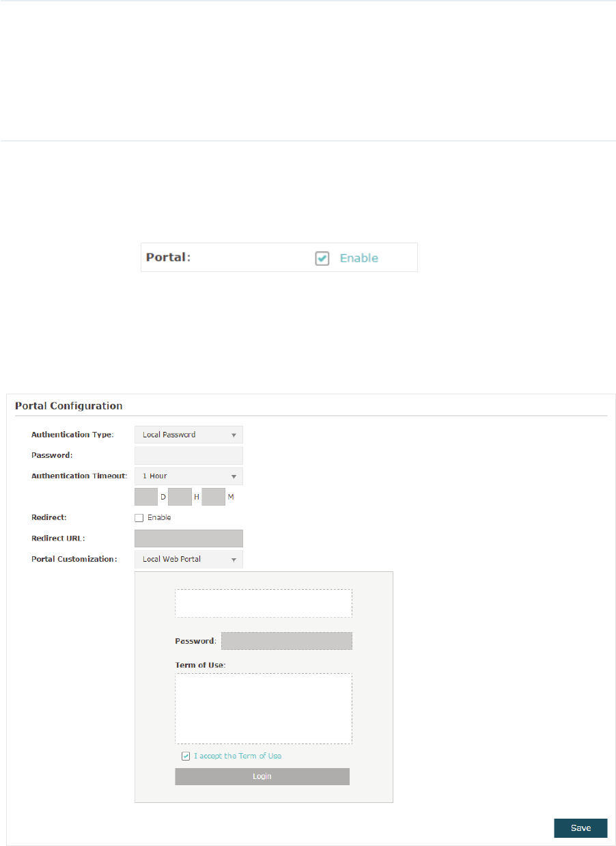Image resolution: width=616 pixels, height=846 pixels.
Task: Click the Redirect URL label
Action: pos(58,538)
